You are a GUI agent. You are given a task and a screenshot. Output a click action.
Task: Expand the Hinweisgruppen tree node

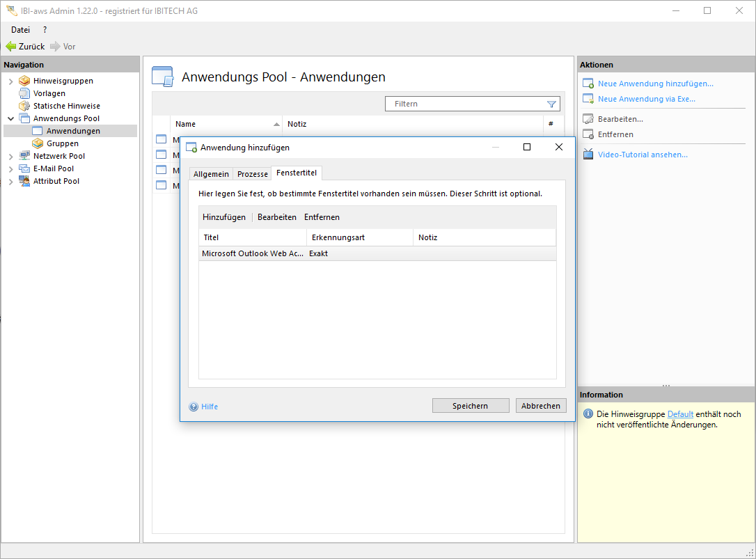(x=10, y=81)
